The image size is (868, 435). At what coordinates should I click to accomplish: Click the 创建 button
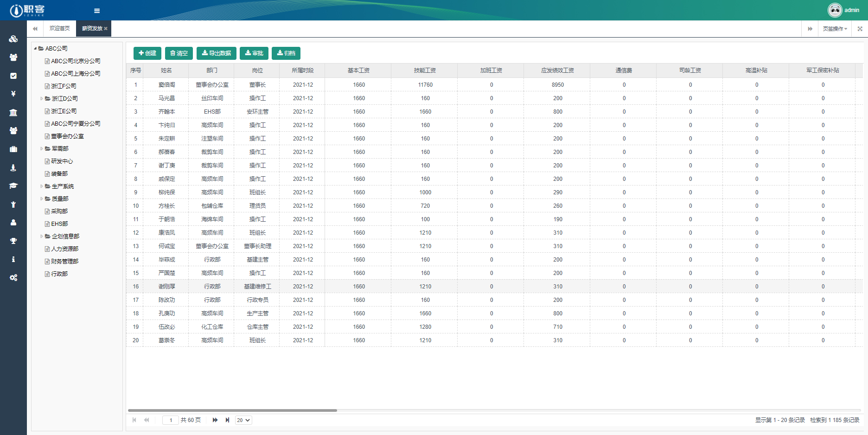(147, 53)
